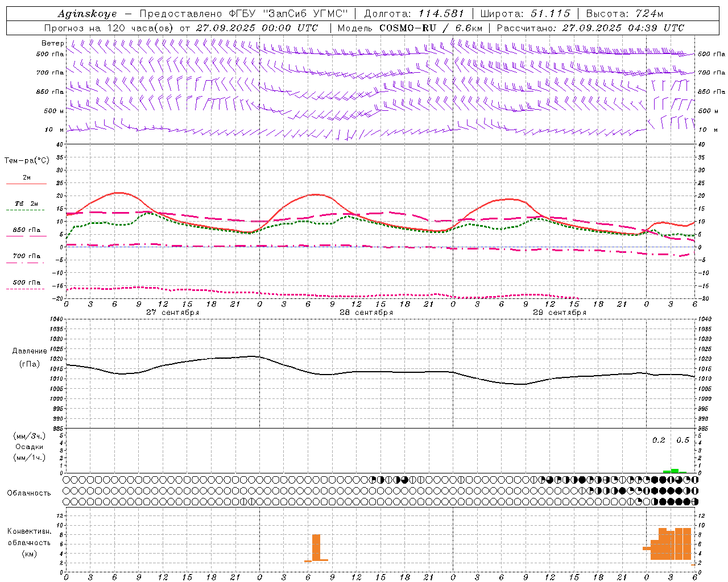This screenshot has width=728, height=582.
Task: Click the "(мм/3ч.)" precipitation unit label
Action: tap(30, 436)
